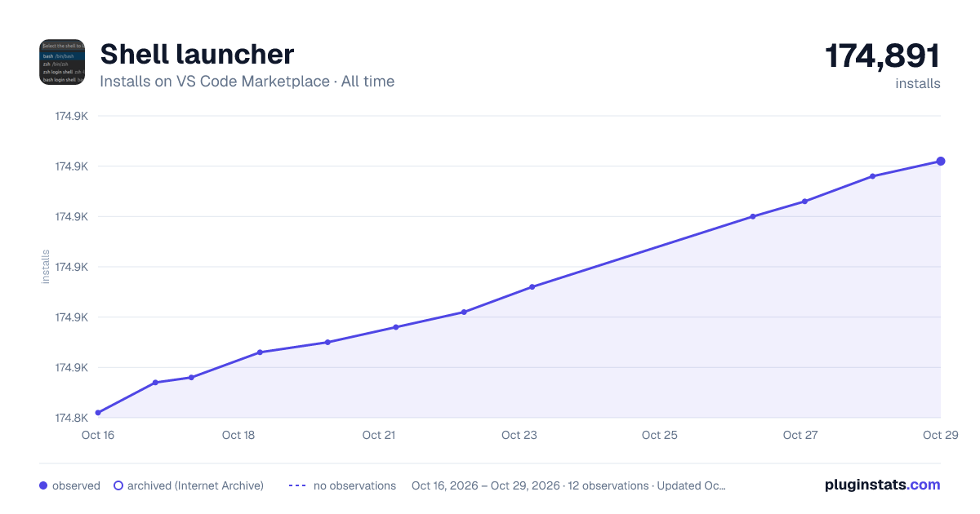Image resolution: width=980 pixels, height=514 pixels.
Task: Click the 174.8K y-axis label
Action: [x=71, y=418]
